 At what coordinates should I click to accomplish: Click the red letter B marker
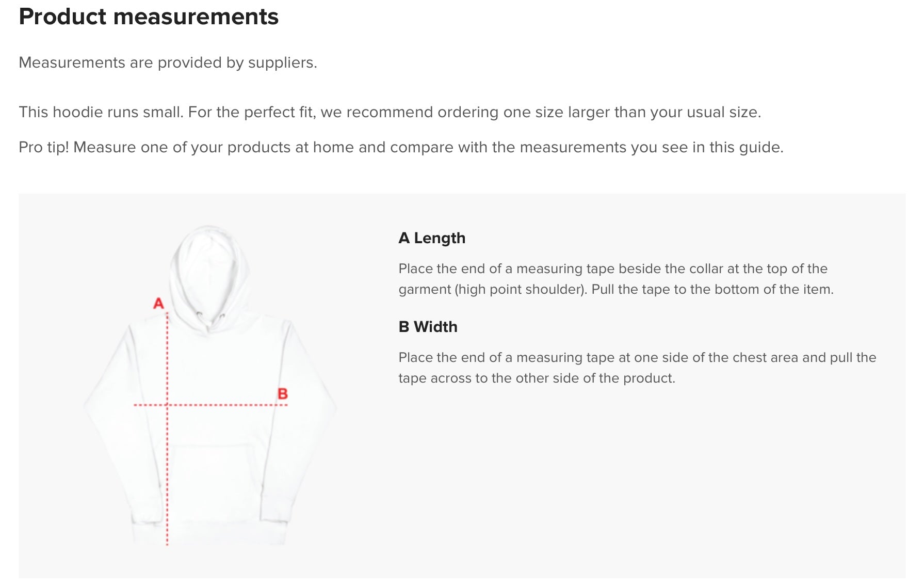click(283, 394)
